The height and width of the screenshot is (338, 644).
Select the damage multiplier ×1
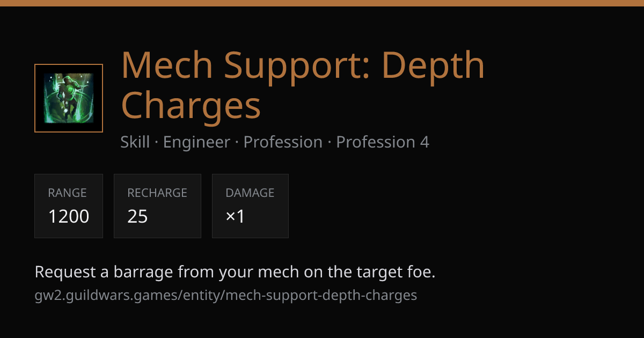(x=235, y=216)
